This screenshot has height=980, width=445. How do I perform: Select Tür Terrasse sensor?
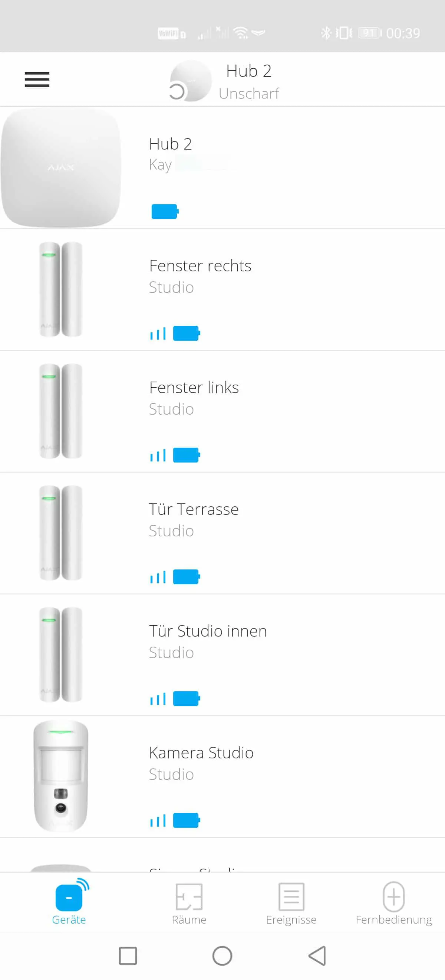point(222,533)
